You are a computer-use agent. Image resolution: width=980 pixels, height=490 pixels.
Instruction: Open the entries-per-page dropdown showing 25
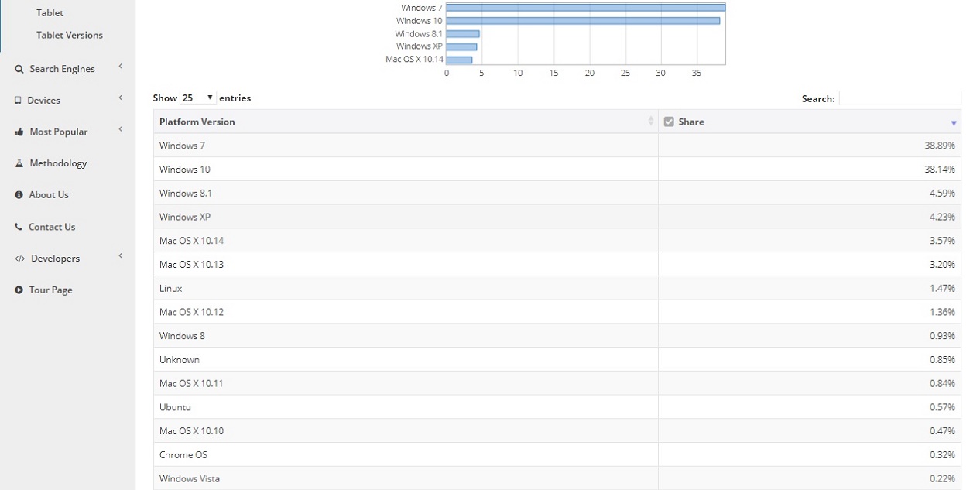[x=198, y=98]
